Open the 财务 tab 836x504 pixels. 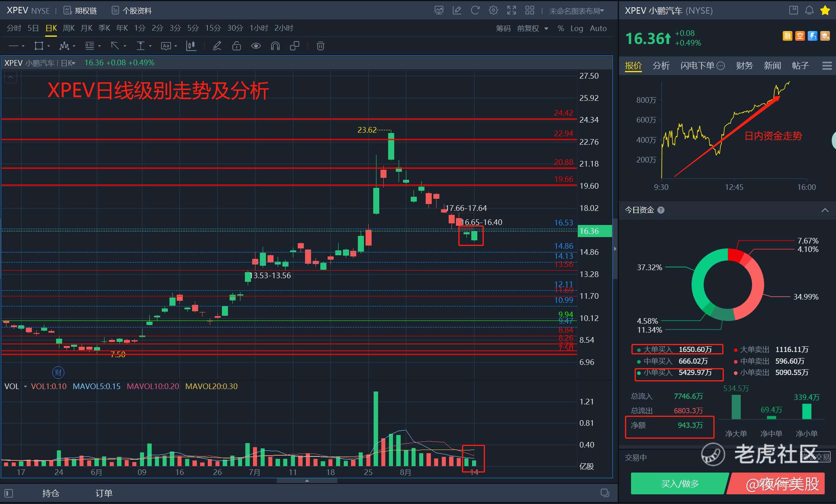pos(744,65)
